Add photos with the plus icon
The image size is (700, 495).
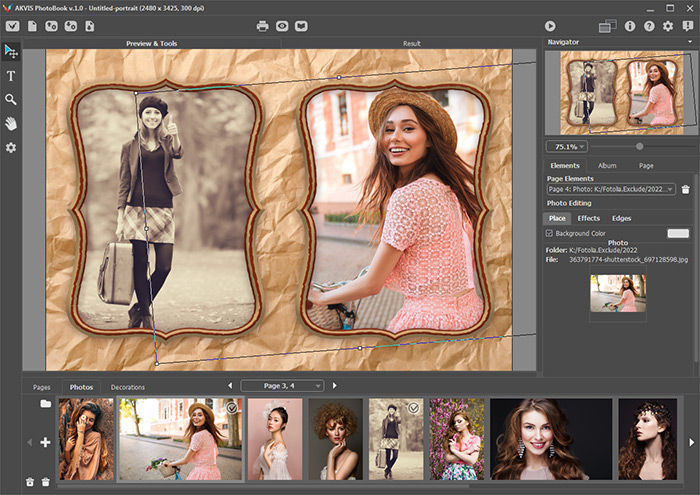click(x=45, y=442)
